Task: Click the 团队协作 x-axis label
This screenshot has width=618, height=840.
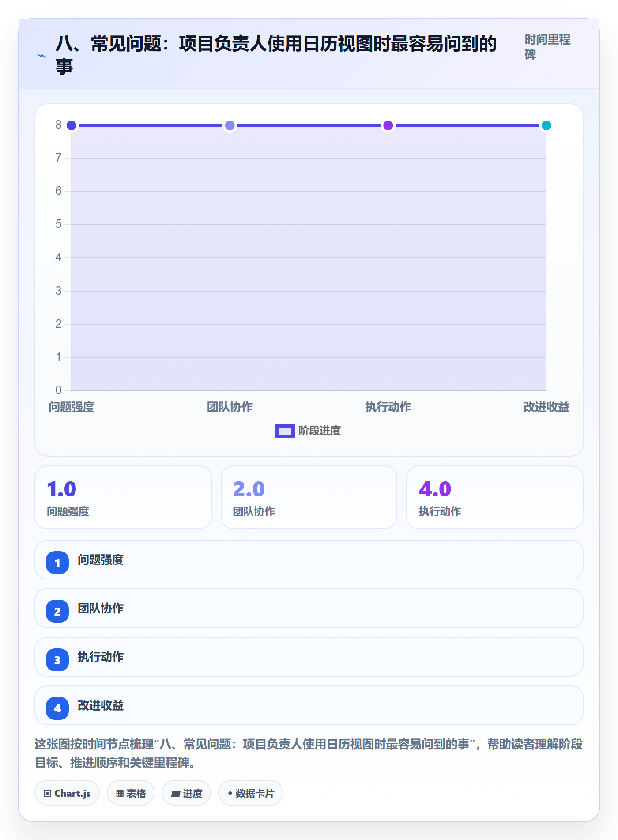Action: pyautogui.click(x=230, y=407)
